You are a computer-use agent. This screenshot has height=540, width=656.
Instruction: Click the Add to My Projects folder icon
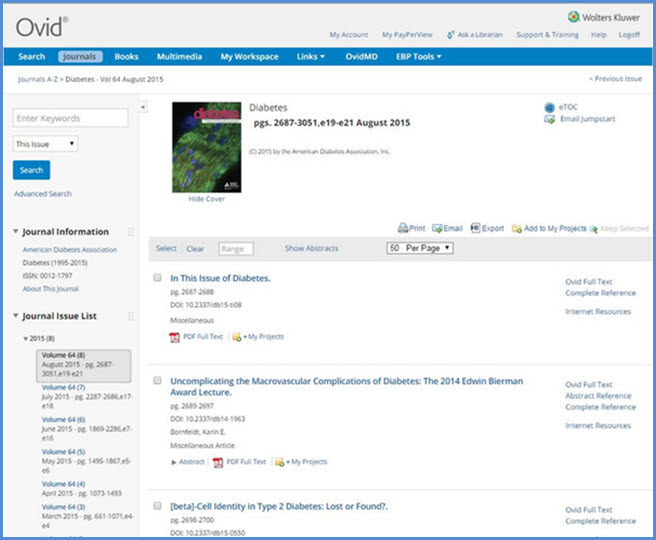[517, 229]
